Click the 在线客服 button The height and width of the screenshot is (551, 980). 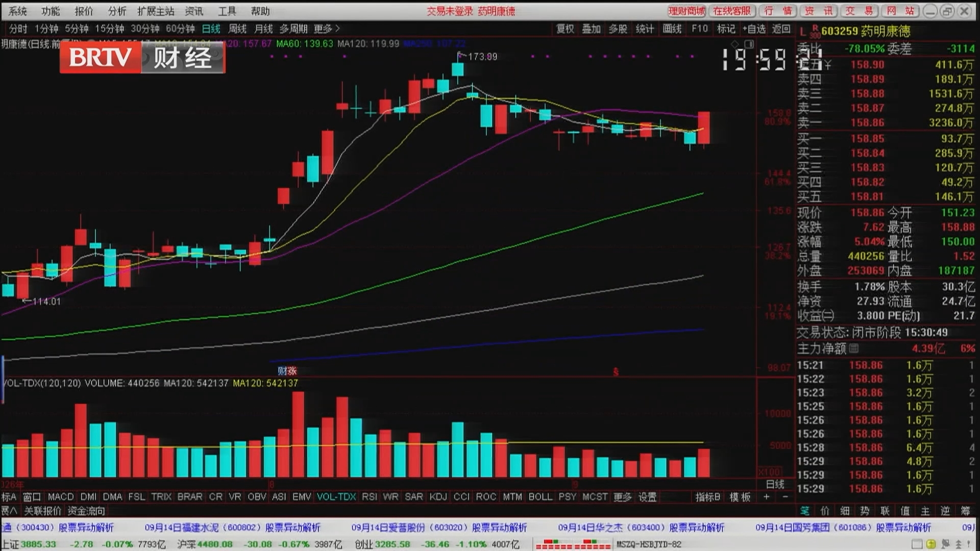coord(732,11)
